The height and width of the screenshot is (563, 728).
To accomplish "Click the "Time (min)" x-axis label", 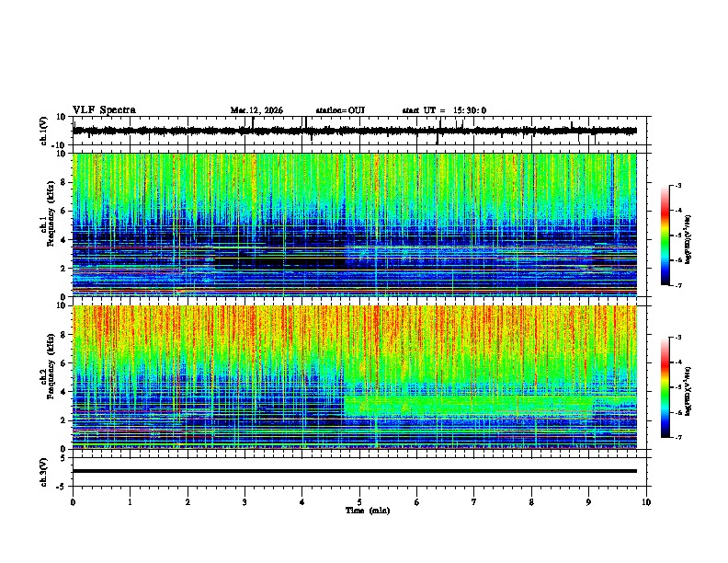I will (x=368, y=511).
